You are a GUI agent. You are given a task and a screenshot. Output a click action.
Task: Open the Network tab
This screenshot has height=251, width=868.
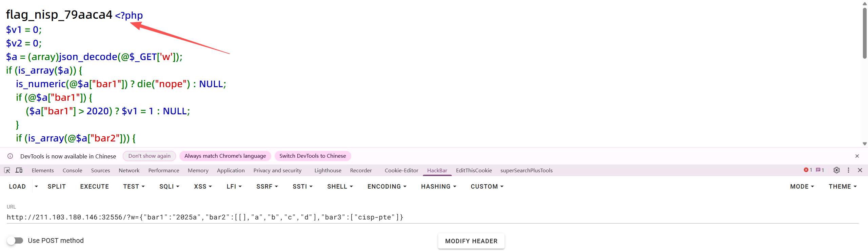coord(129,170)
